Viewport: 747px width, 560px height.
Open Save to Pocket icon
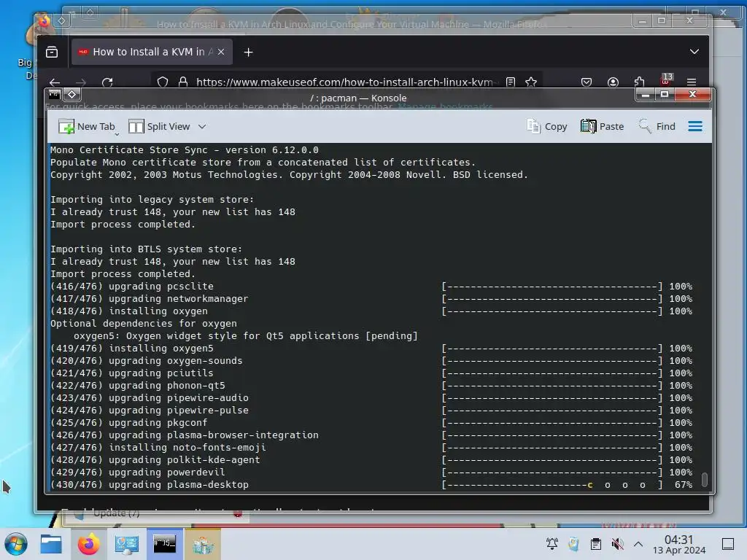[x=587, y=82]
